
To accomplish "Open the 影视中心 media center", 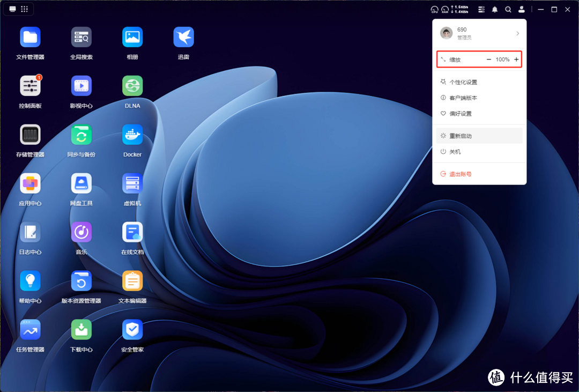I will pos(81,86).
